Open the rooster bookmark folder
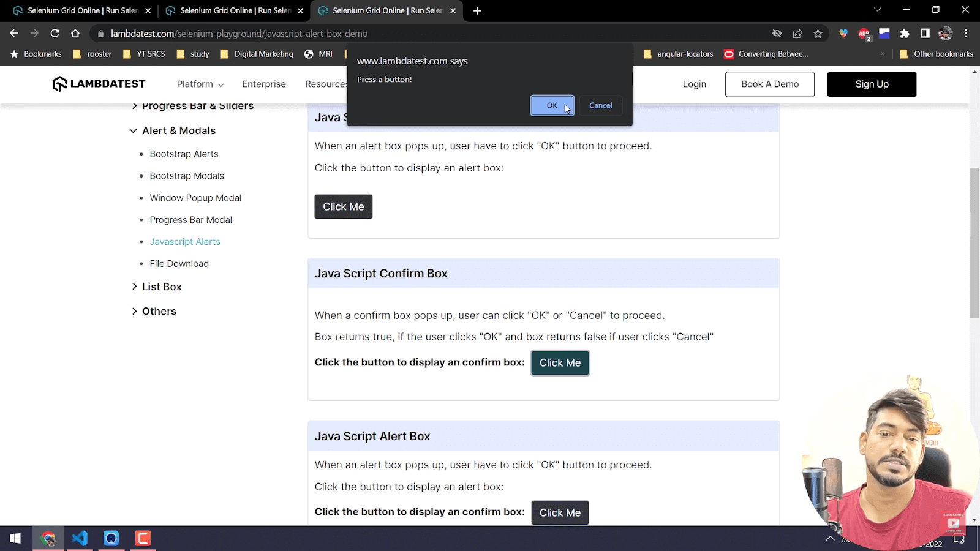 pyautogui.click(x=92, y=54)
